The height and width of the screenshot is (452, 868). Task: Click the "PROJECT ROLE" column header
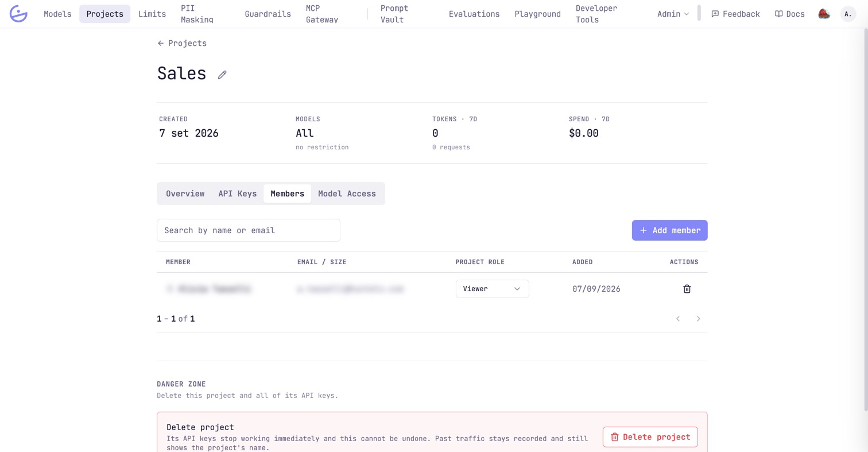click(x=480, y=262)
